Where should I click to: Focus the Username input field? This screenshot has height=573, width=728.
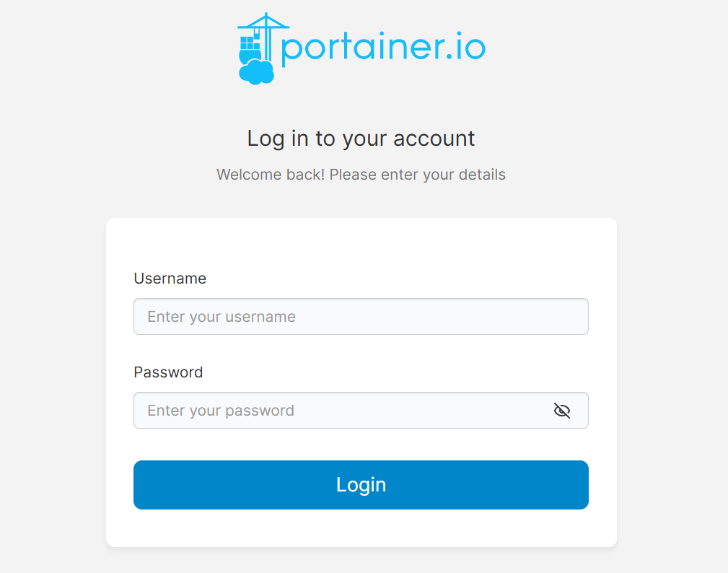tap(361, 317)
